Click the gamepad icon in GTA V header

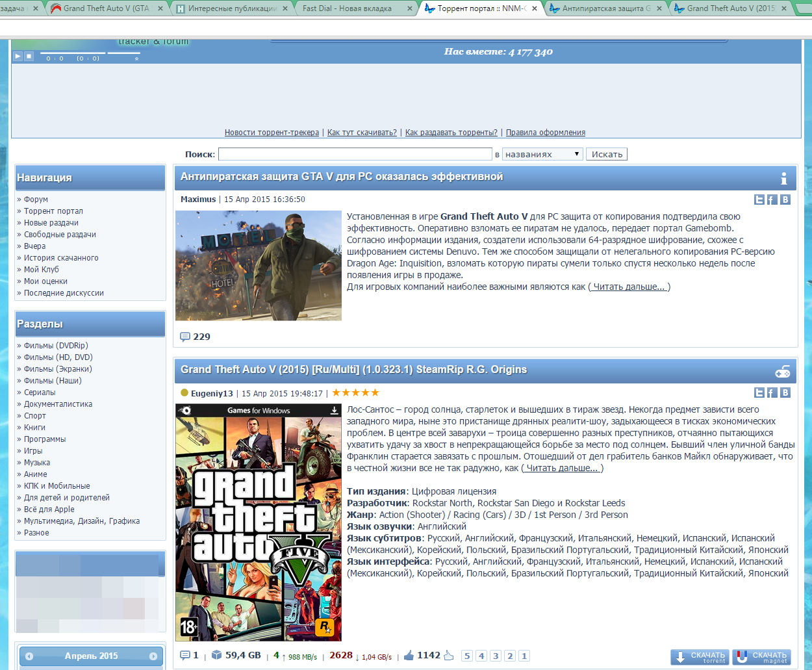pos(783,371)
